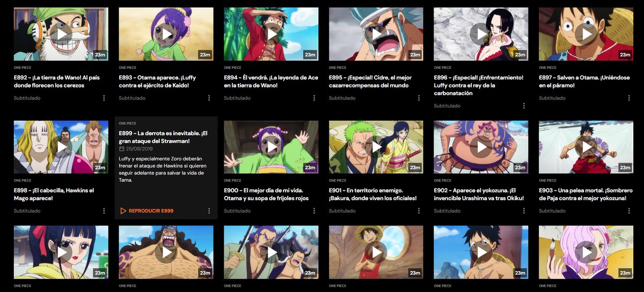Open more options menu for E898
This screenshot has width=644, height=292.
104,211
